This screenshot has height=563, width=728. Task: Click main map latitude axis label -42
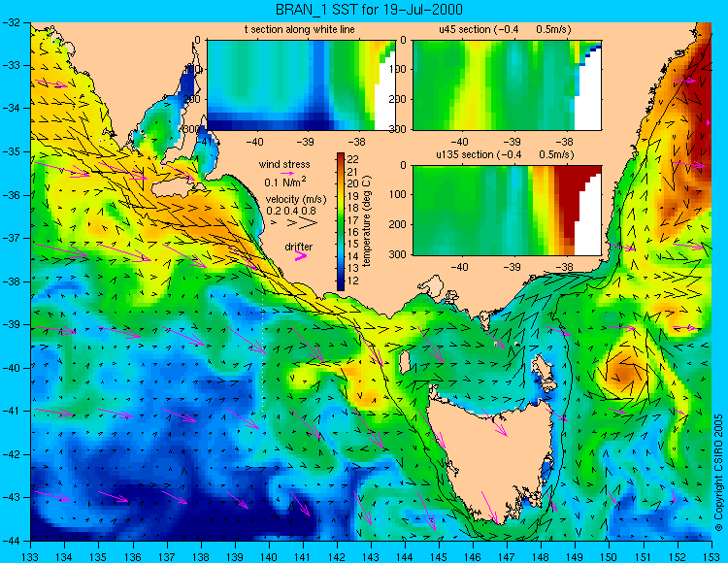(x=11, y=454)
